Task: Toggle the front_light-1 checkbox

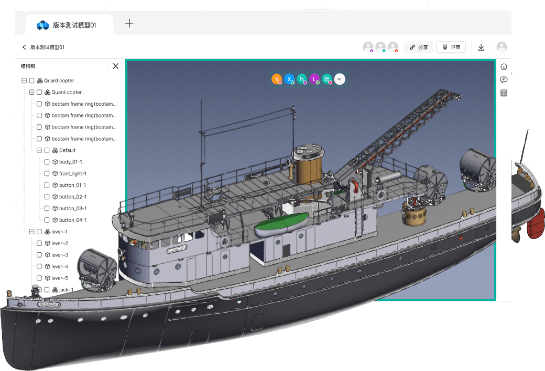Action: [47, 173]
